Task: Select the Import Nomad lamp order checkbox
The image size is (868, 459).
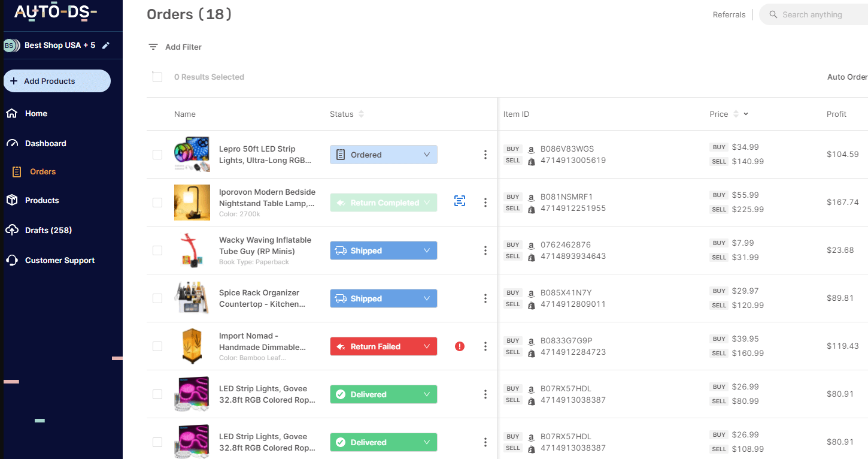Action: point(157,346)
